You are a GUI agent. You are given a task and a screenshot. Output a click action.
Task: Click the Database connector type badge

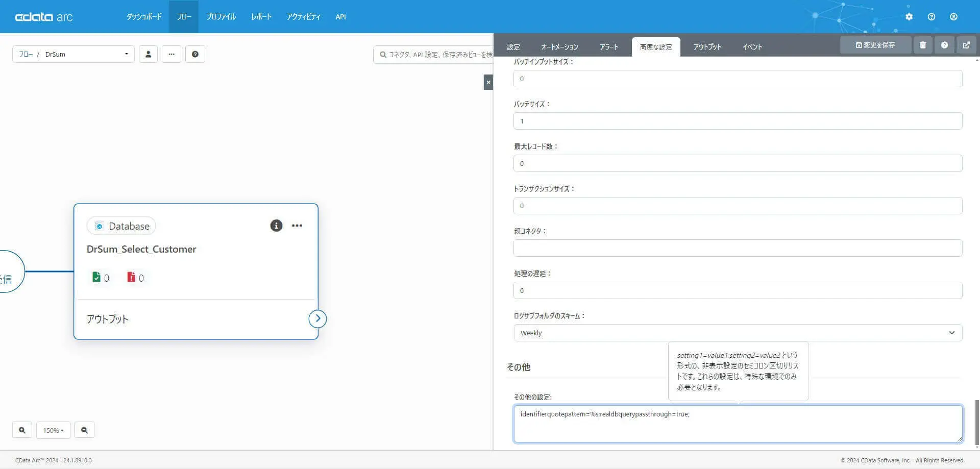click(121, 226)
